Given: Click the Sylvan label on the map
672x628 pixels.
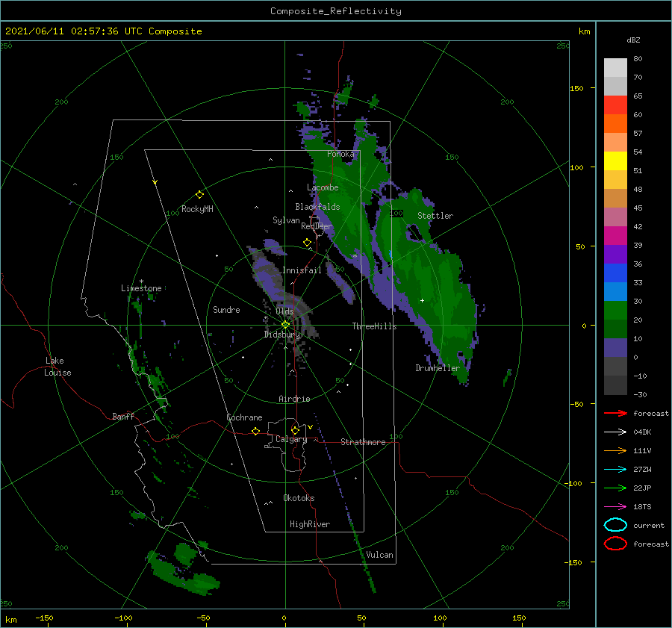Looking at the screenshot, I should pos(286,220).
